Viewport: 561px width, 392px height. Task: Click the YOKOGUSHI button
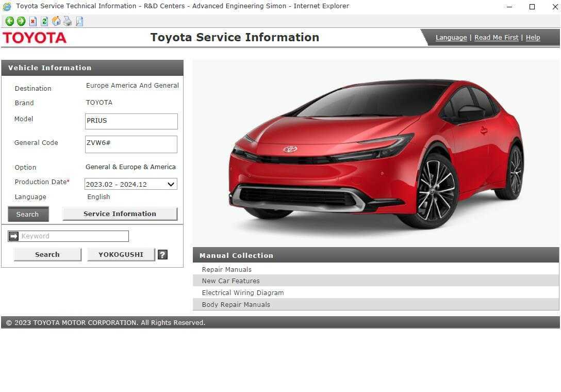pyautogui.click(x=121, y=254)
